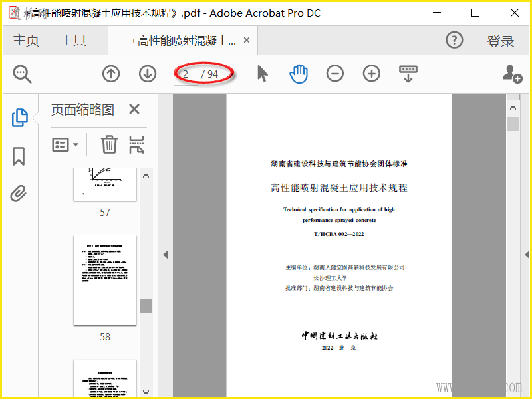
Task: Click the thumbnail panel scroll up arrow
Action: (x=146, y=176)
